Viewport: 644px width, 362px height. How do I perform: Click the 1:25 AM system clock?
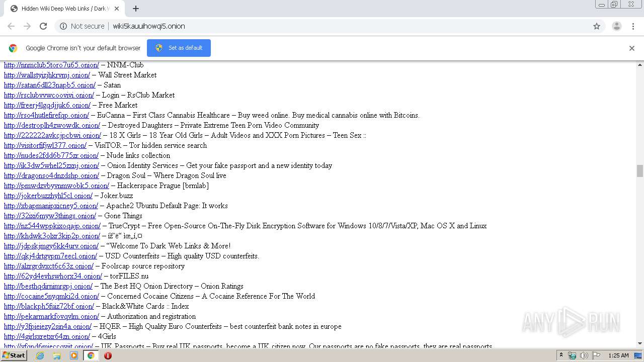tap(618, 355)
